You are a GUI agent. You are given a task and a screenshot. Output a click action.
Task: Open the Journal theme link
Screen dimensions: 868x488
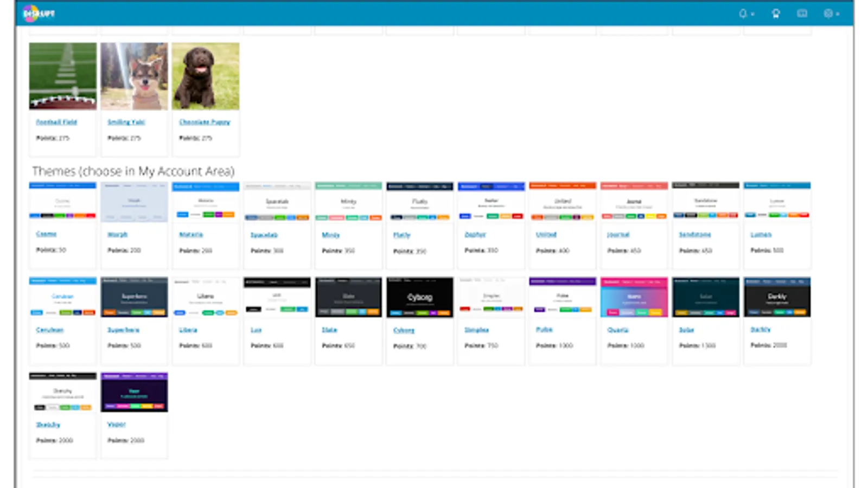(618, 235)
